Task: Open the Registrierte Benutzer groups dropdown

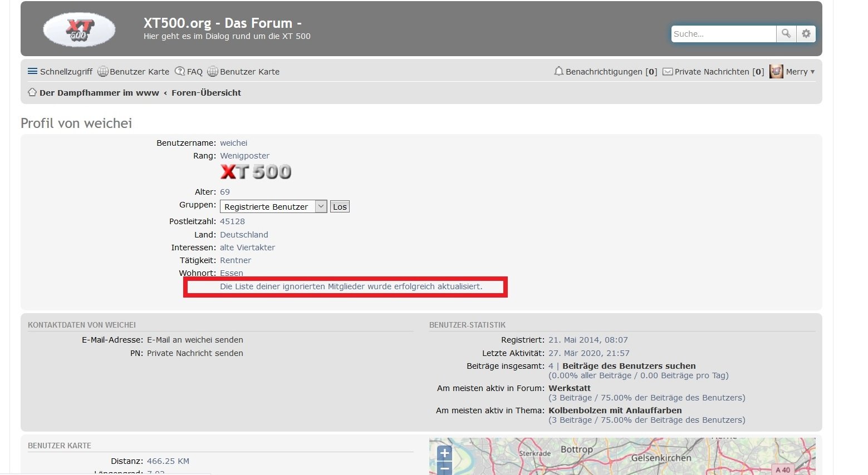Action: (x=273, y=207)
